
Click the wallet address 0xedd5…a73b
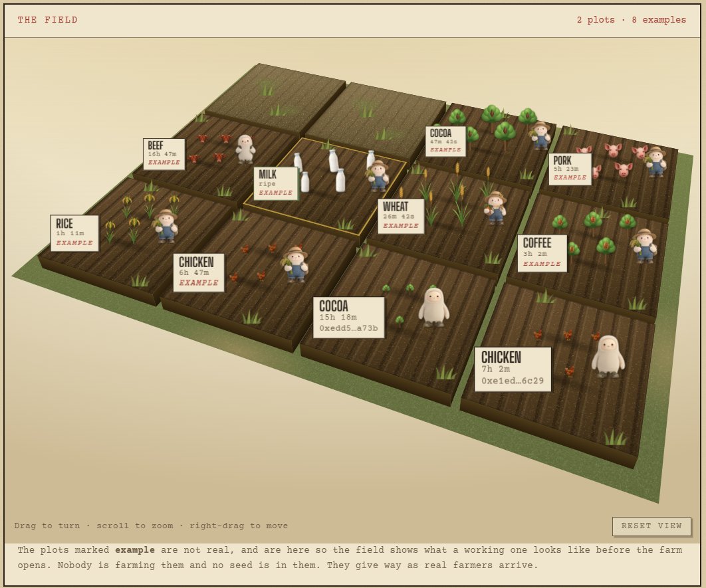click(x=348, y=328)
